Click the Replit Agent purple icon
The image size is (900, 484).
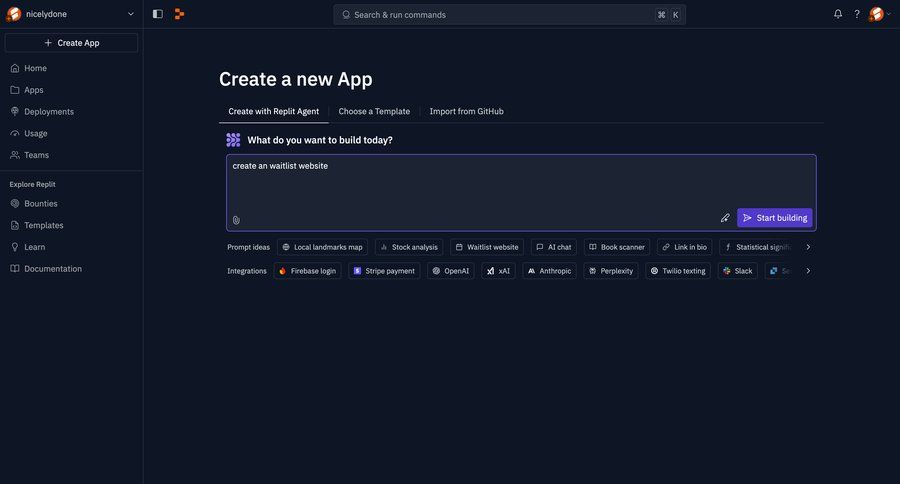[x=233, y=140]
